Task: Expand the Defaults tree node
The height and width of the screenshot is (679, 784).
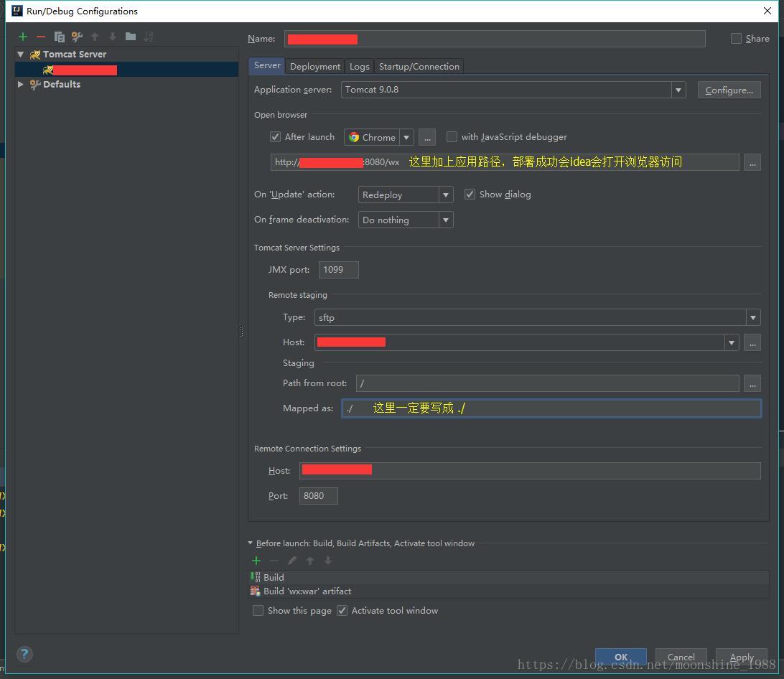Action: (20, 84)
